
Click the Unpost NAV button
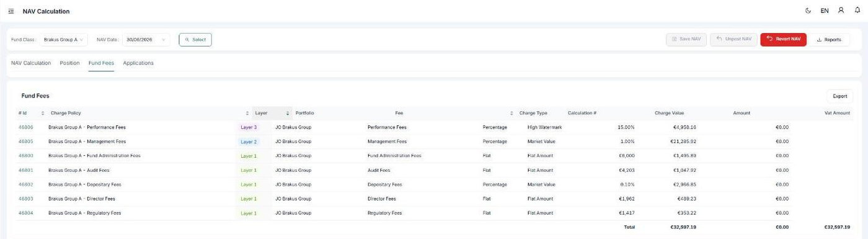pyautogui.click(x=734, y=39)
